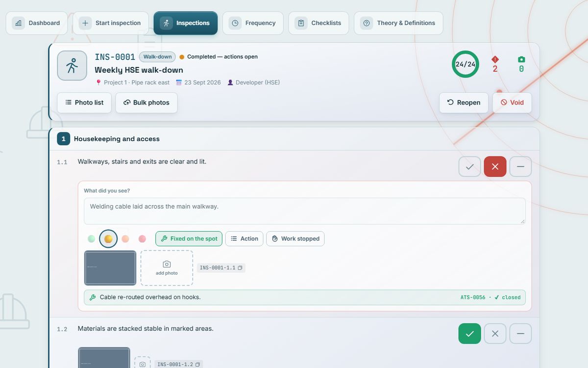Click the Walk-down type badge
588x368 pixels.
pyautogui.click(x=157, y=57)
